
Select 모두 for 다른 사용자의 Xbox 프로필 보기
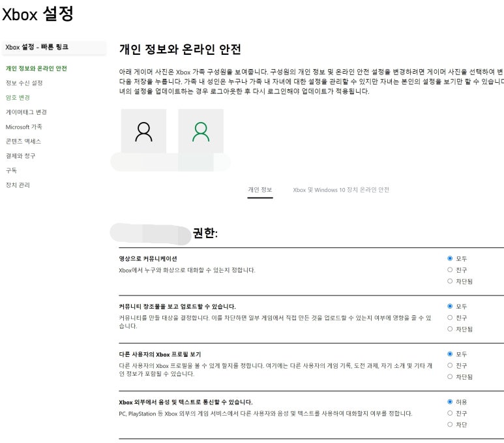click(450, 354)
